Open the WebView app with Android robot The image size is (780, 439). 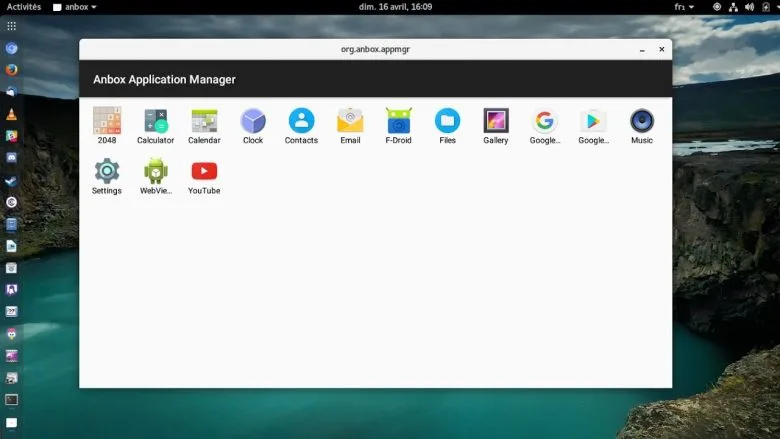[155, 171]
